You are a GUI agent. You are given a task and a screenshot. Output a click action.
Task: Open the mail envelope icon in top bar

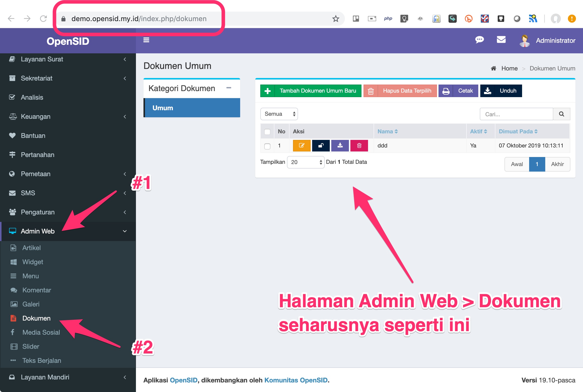click(x=501, y=40)
